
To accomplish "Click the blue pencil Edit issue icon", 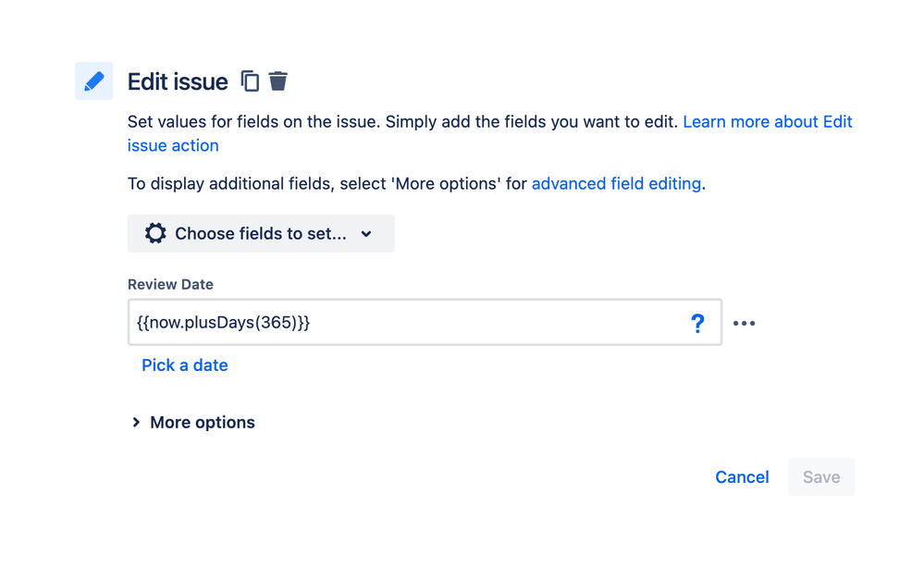I will pos(93,81).
